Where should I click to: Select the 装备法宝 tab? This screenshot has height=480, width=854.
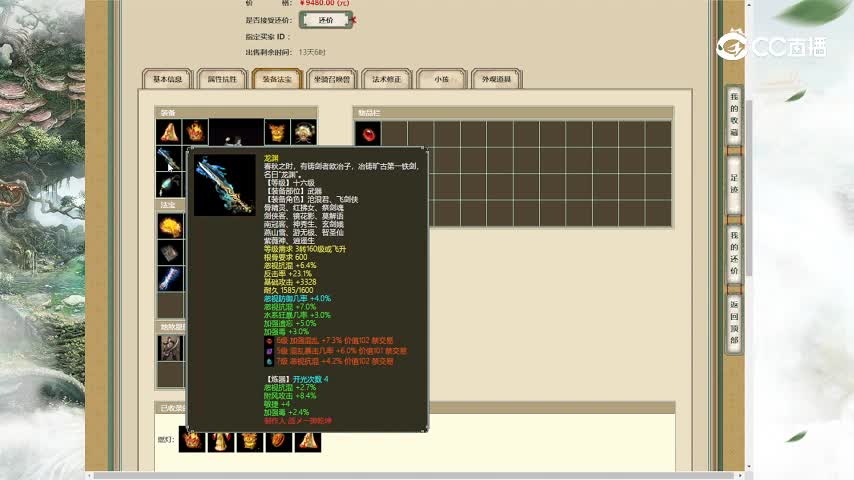(x=277, y=80)
